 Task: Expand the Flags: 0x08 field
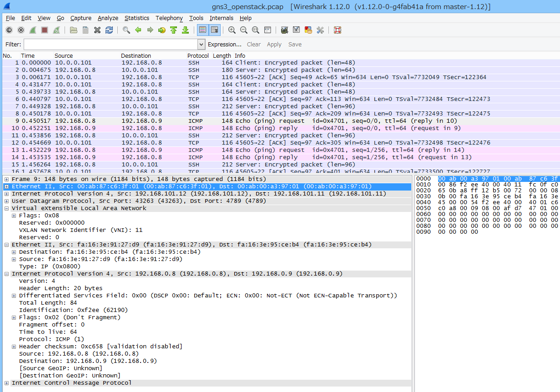[14, 215]
